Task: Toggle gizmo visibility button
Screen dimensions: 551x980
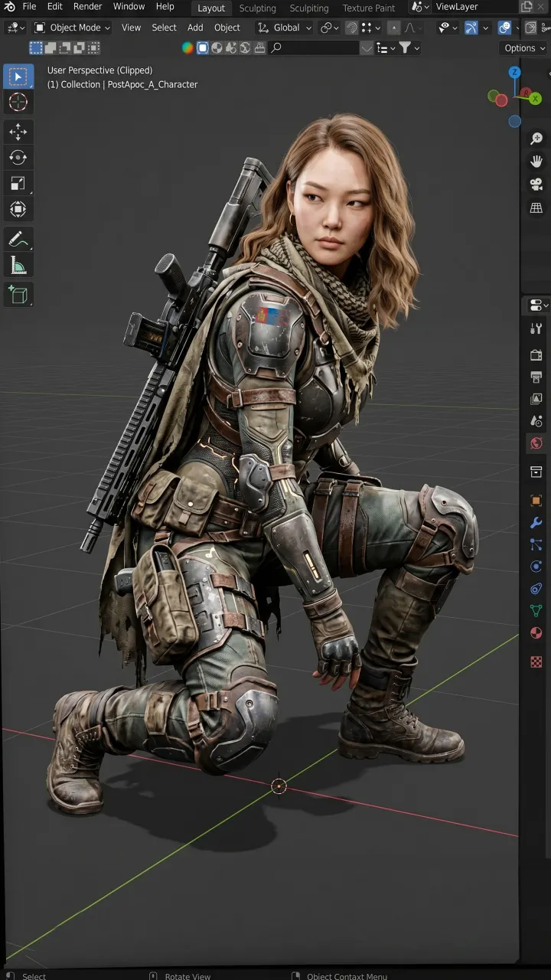Action: 471,28
